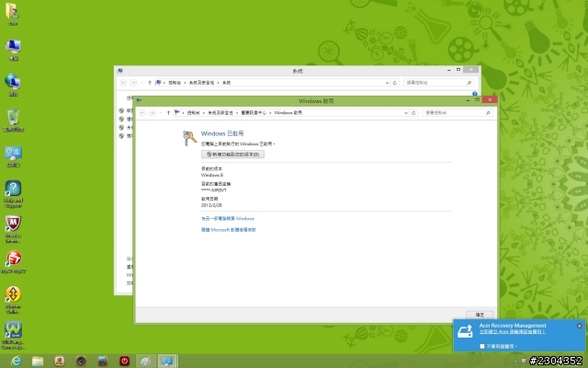Click the tray security flag icon
588x368 pixels.
point(524,362)
